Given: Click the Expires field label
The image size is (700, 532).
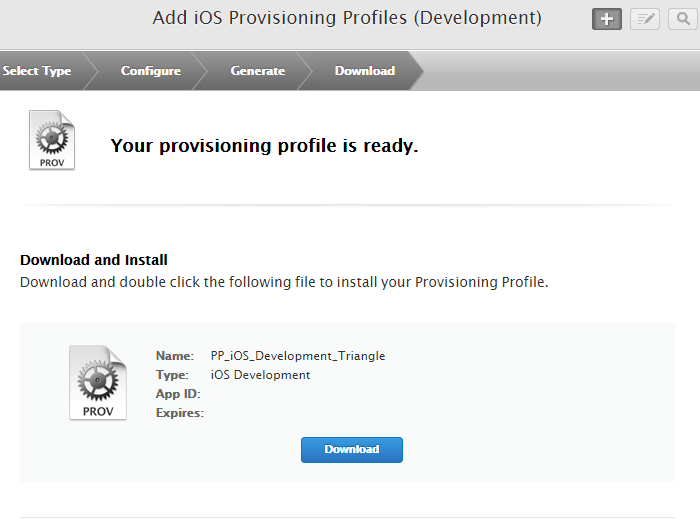Looking at the screenshot, I should 180,413.
